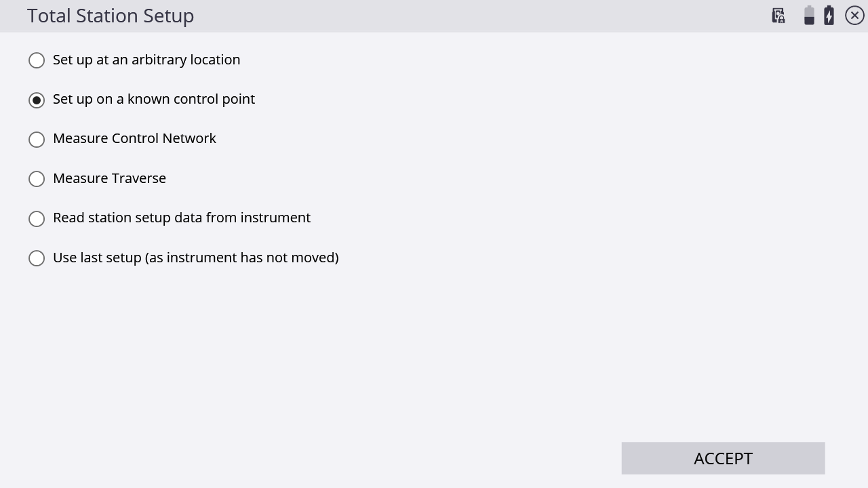This screenshot has height=488, width=868.
Task: Click the empty header bar area beside the title
Action: coord(475,16)
